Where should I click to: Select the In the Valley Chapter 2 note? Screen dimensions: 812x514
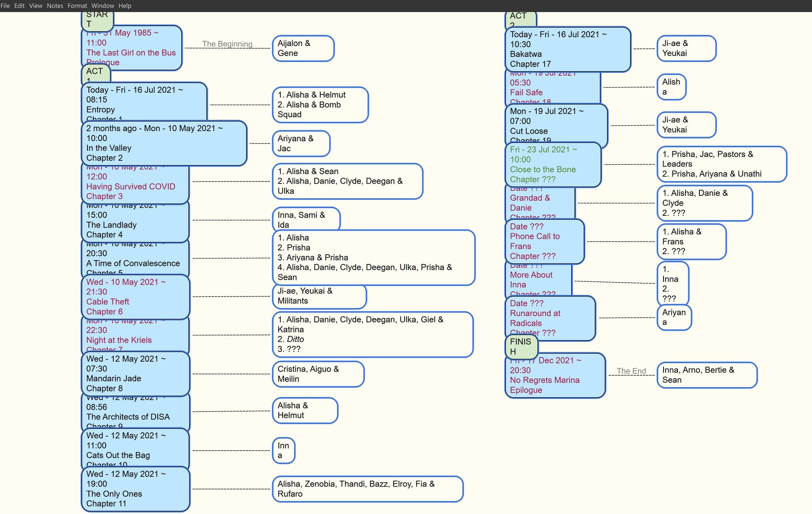[164, 143]
